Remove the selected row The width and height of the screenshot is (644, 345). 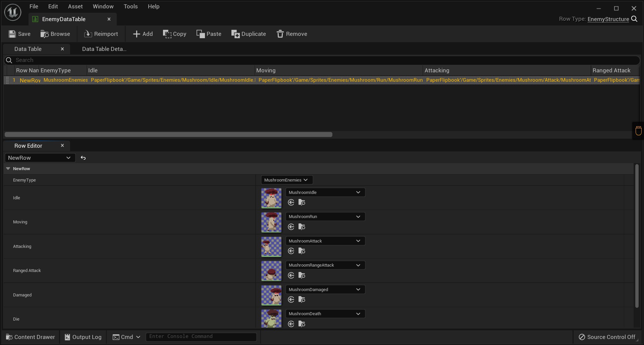point(292,34)
